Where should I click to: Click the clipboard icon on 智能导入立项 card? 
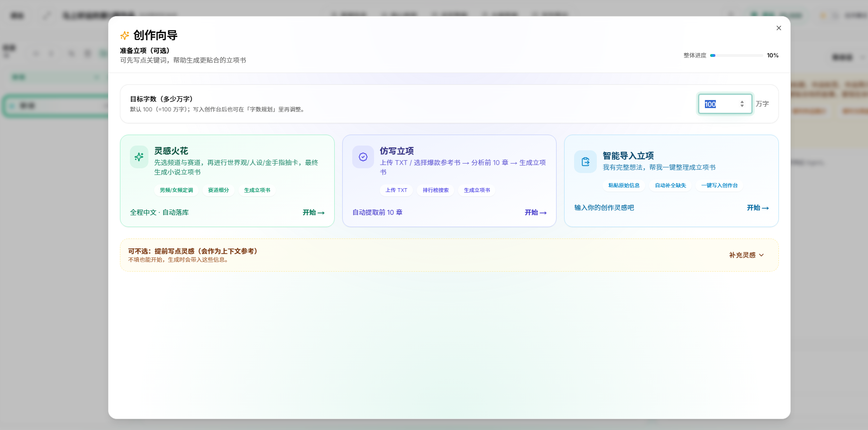click(585, 161)
